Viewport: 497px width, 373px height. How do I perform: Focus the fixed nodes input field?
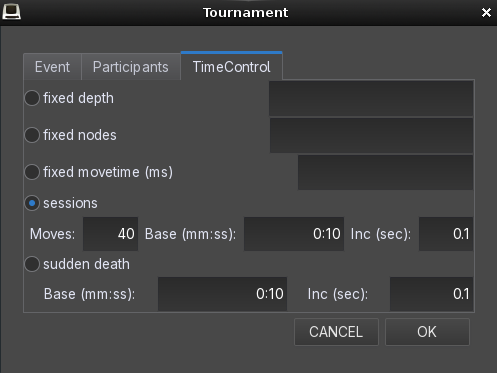(371, 135)
